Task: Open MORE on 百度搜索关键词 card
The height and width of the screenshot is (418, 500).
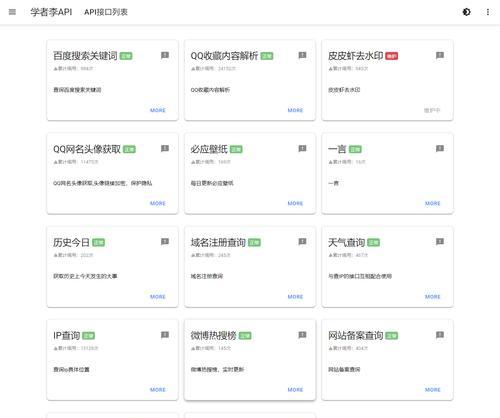Action: click(158, 110)
